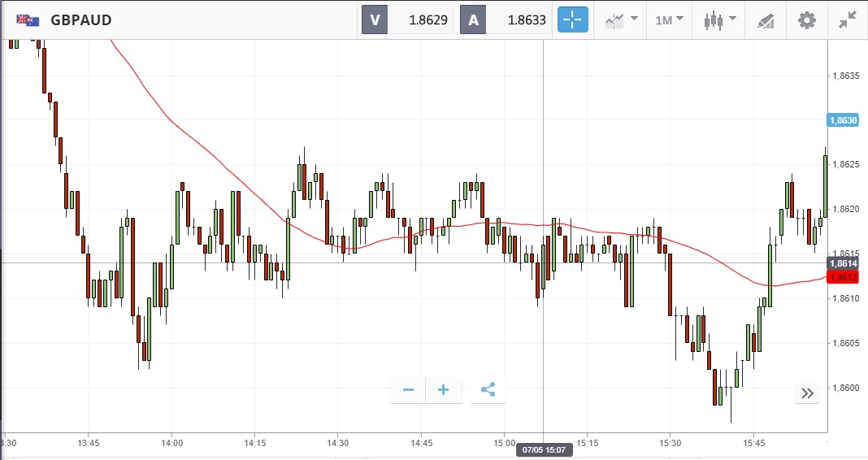Click the red 1,8612 moving average label
Viewport: 868px width, 460px height.
point(843,278)
